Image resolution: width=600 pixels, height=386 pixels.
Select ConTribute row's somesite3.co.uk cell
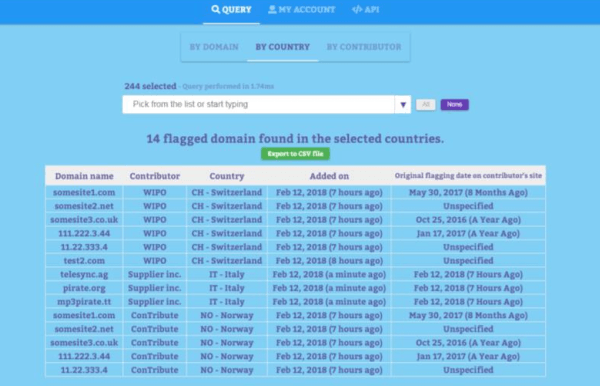tap(84, 343)
